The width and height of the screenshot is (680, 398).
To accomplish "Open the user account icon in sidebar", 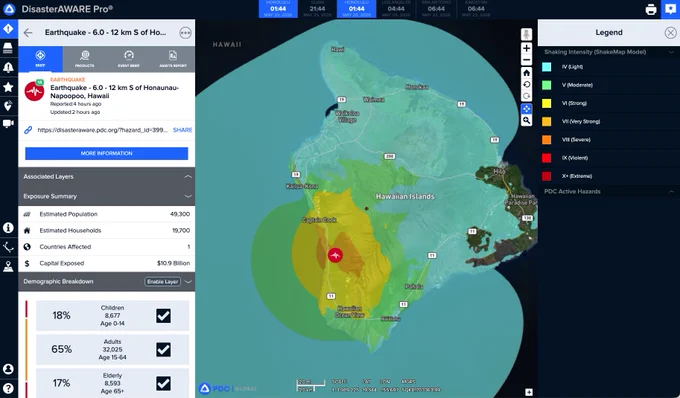I will pyautogui.click(x=8, y=369).
